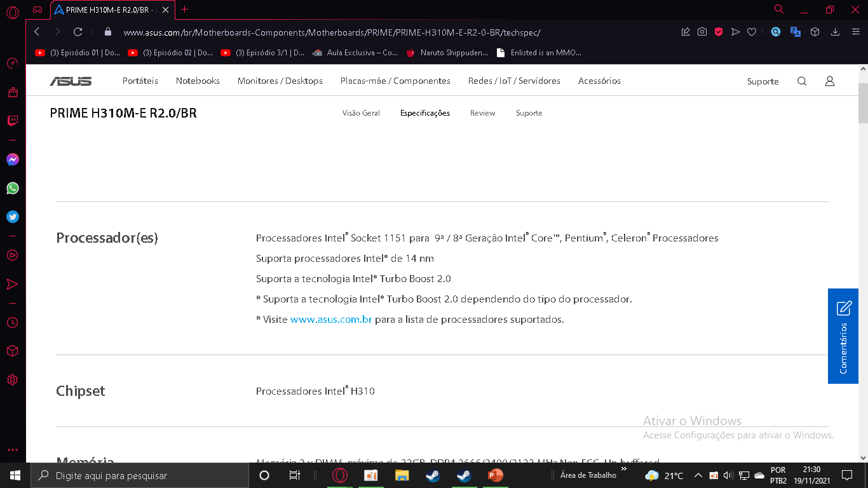Open the Acessórios menu
868x488 pixels.
[x=599, y=81]
